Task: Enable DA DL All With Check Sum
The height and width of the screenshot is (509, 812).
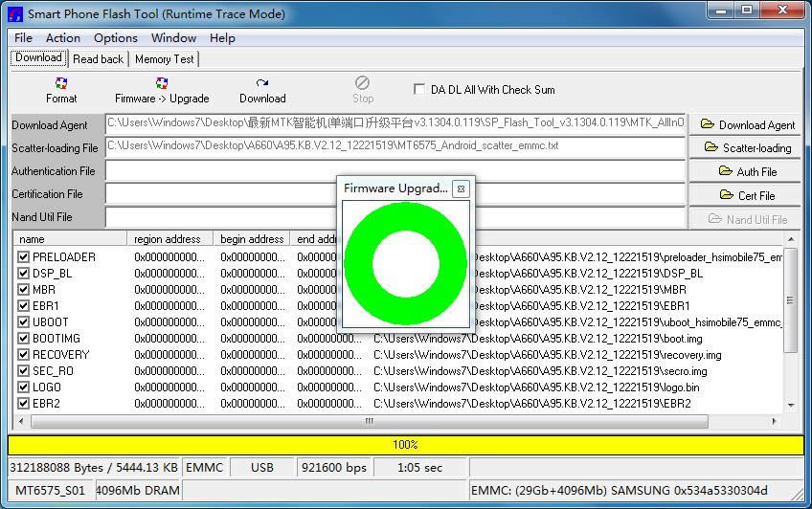Action: click(419, 89)
